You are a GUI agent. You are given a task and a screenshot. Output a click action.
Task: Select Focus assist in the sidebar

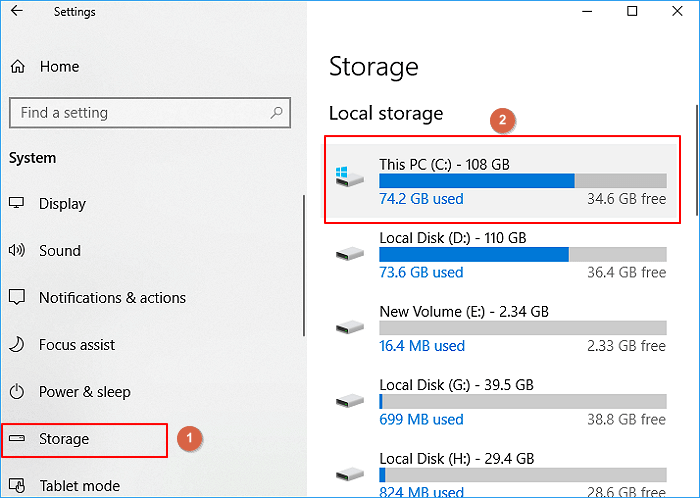pyautogui.click(x=77, y=345)
